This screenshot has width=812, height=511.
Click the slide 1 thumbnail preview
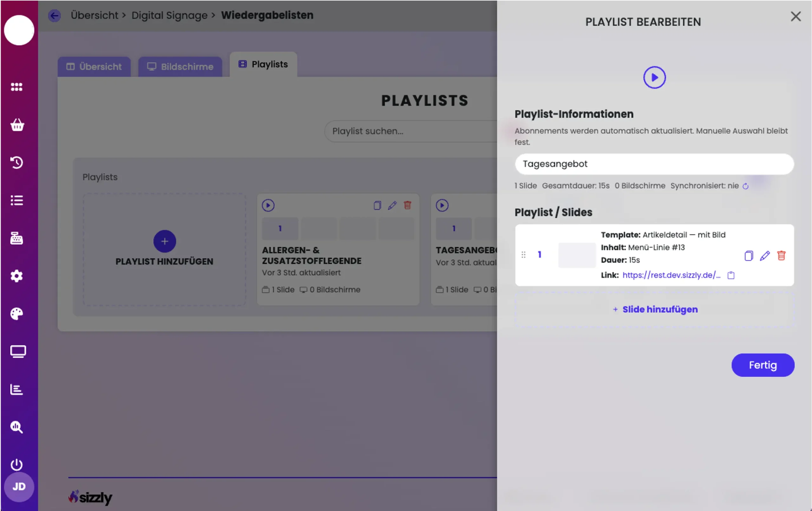click(577, 255)
